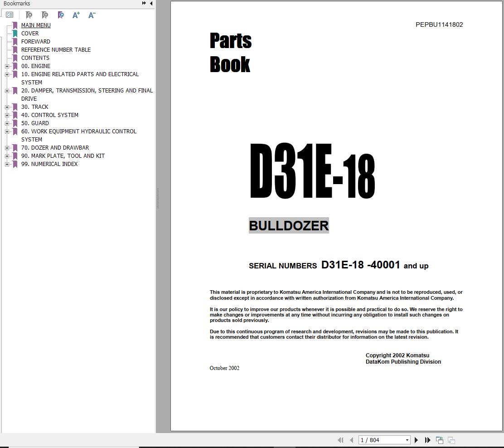Open the page number dropdown arrow
The image size is (504, 448).
[x=407, y=440]
